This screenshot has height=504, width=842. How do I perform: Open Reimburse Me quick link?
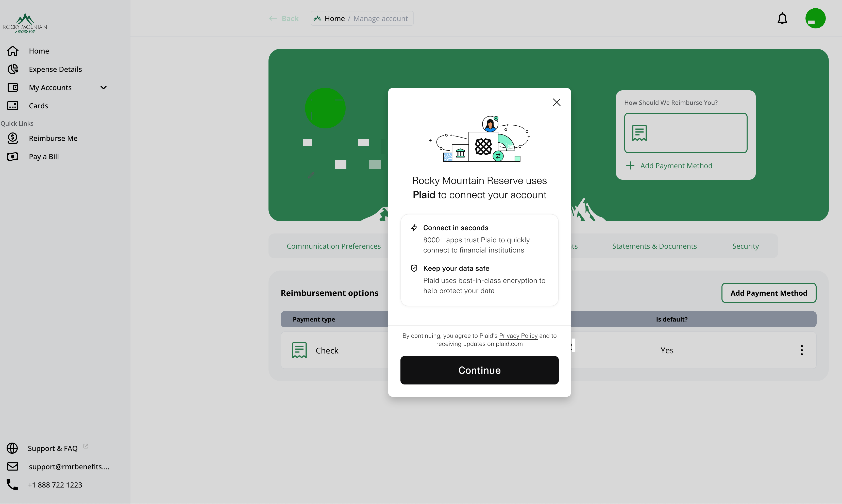(53, 138)
